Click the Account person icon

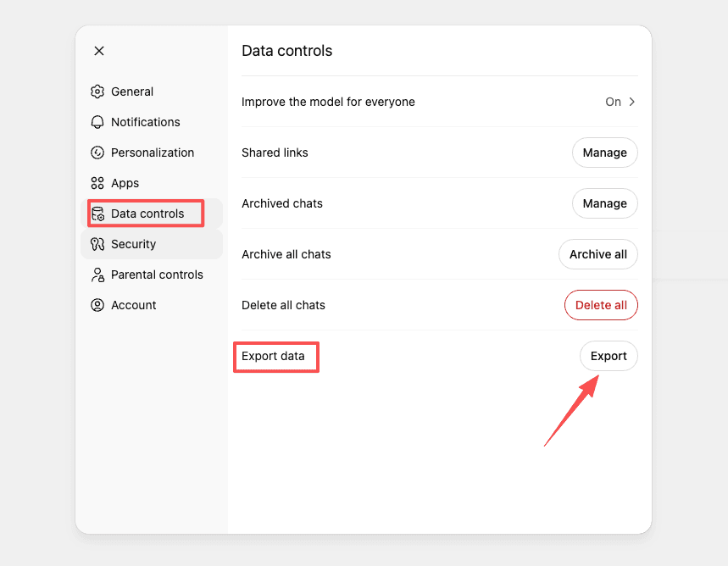(x=97, y=305)
